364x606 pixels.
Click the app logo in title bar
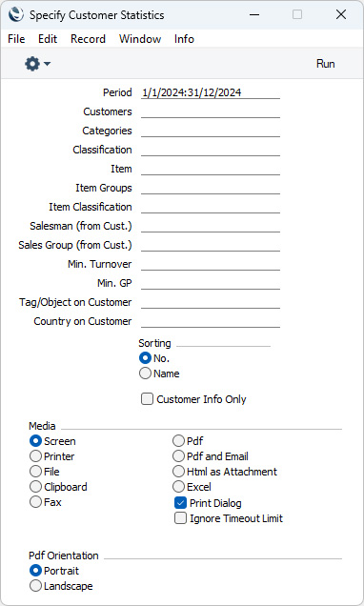coord(16,15)
